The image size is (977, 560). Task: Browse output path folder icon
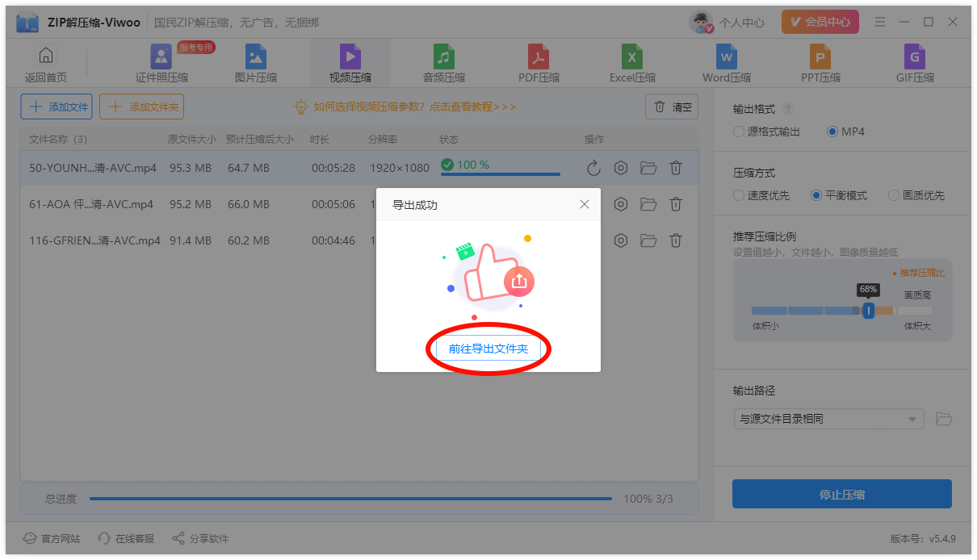coord(944,419)
